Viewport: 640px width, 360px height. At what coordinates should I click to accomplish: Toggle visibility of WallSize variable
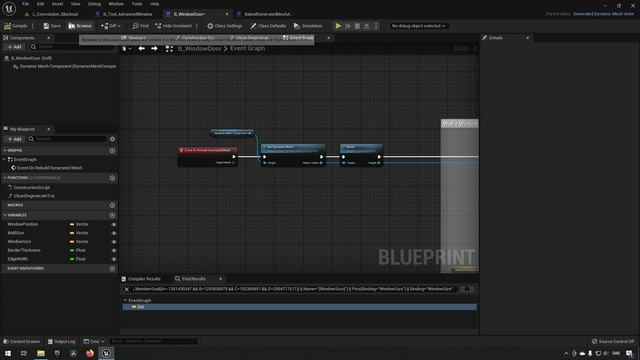pyautogui.click(x=114, y=233)
